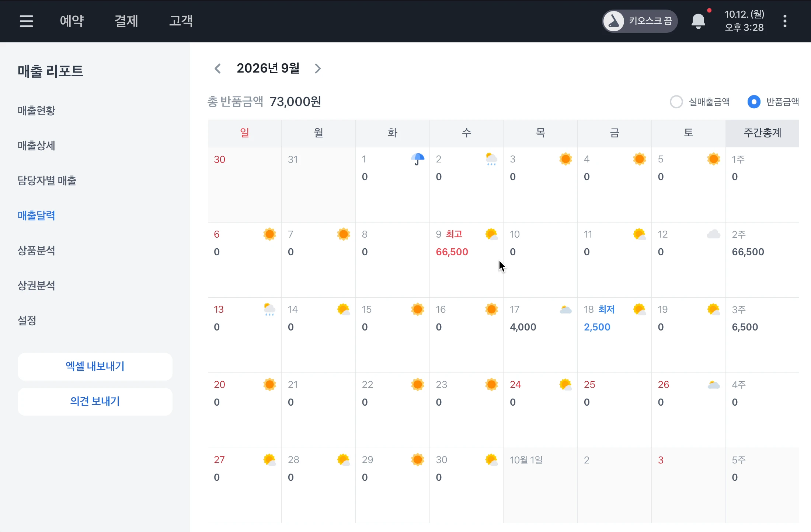The height and width of the screenshot is (532, 811).
Task: Click the weather icon on September 18
Action: coord(640,309)
